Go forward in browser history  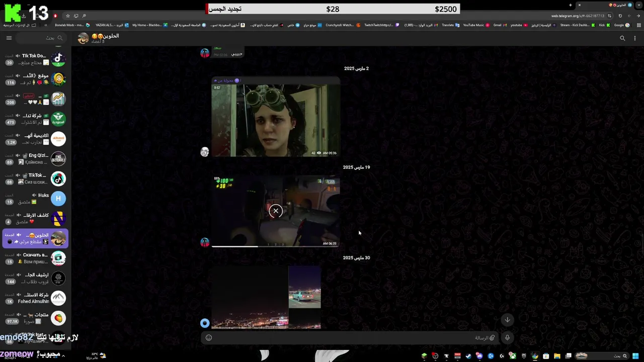click(x=629, y=16)
